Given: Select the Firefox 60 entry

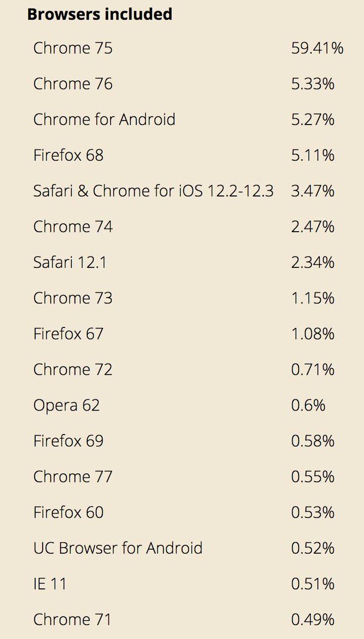Looking at the screenshot, I should coord(68,512).
